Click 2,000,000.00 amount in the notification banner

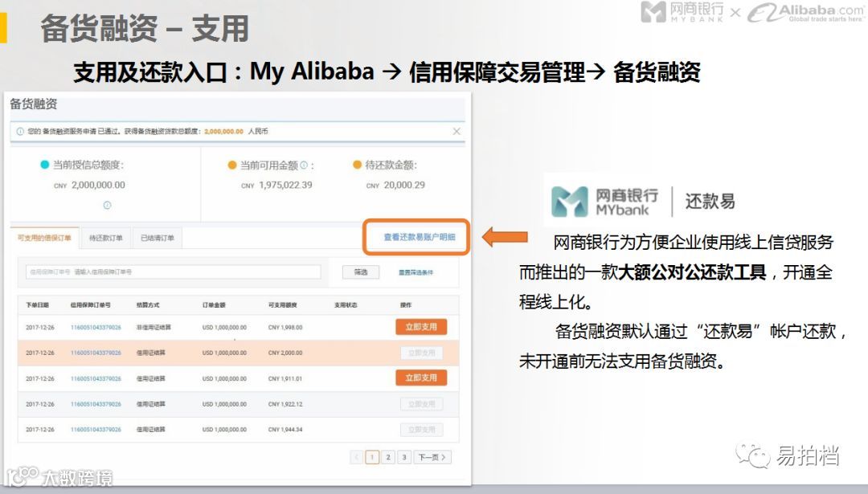pyautogui.click(x=223, y=132)
